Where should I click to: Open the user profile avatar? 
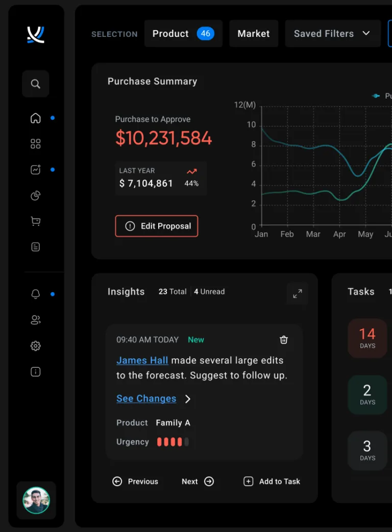click(x=36, y=500)
